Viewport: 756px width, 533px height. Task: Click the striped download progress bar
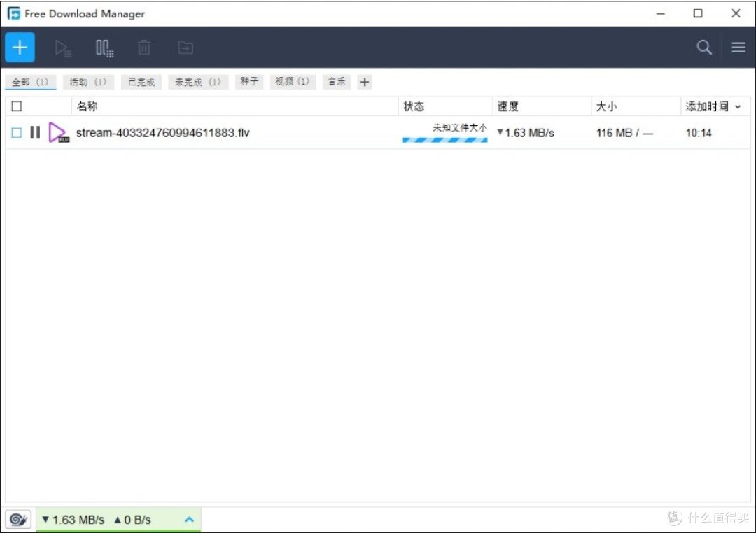point(445,140)
